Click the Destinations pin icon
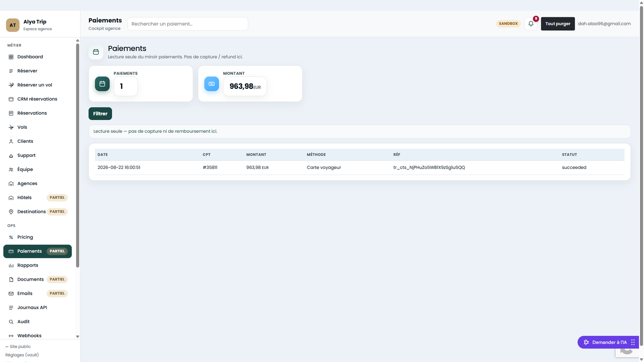The width and height of the screenshot is (644, 362). [11, 212]
